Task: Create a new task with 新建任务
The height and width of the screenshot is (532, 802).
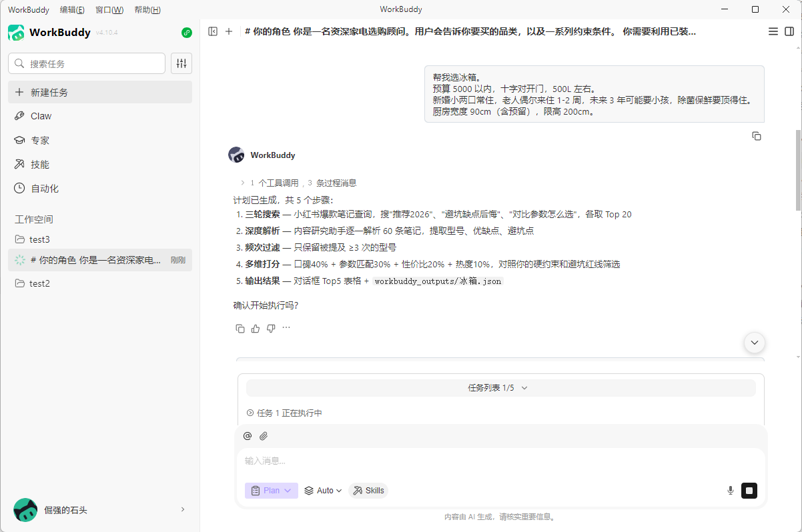Action: point(100,92)
